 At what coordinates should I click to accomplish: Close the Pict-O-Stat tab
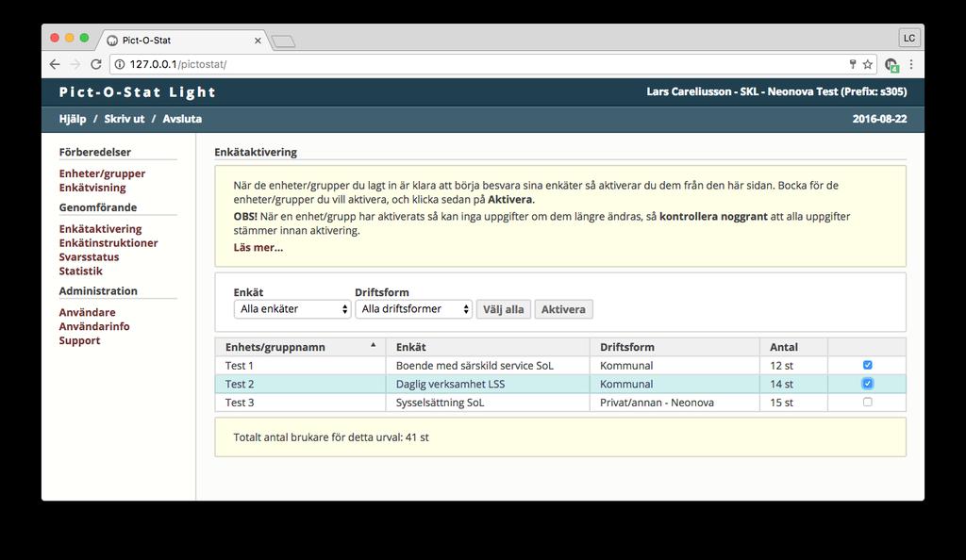click(258, 41)
